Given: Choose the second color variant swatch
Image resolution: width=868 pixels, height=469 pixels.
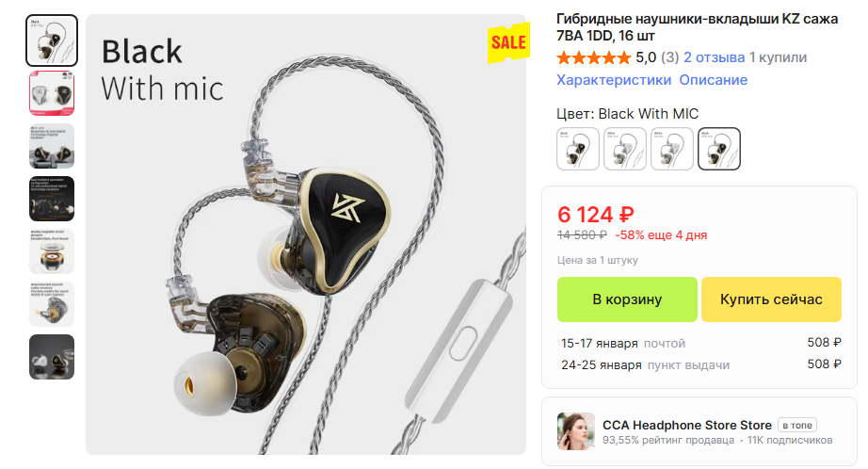Looking at the screenshot, I should click(625, 149).
